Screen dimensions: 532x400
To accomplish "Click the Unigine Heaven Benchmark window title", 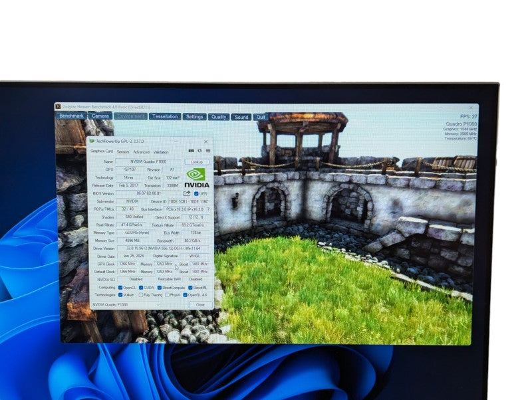I will point(106,107).
